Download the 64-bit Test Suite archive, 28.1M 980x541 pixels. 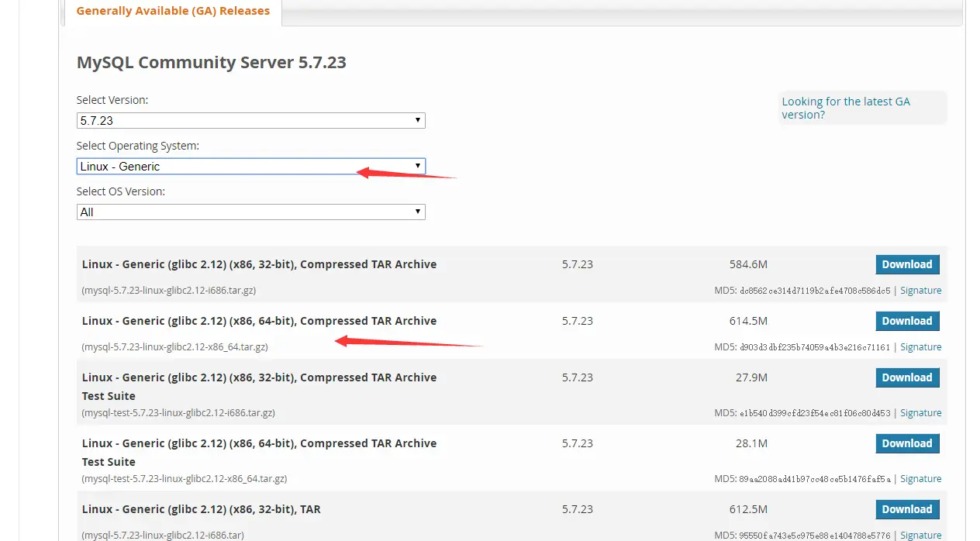pyautogui.click(x=907, y=443)
